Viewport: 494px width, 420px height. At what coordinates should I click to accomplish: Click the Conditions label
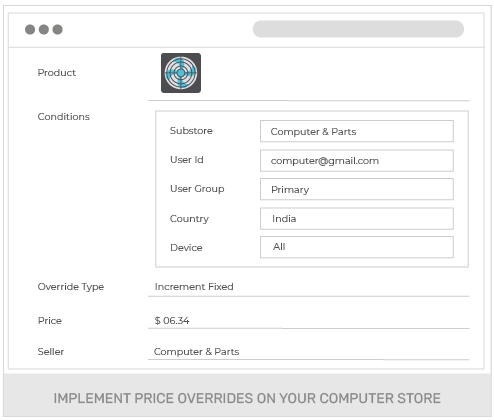click(64, 117)
